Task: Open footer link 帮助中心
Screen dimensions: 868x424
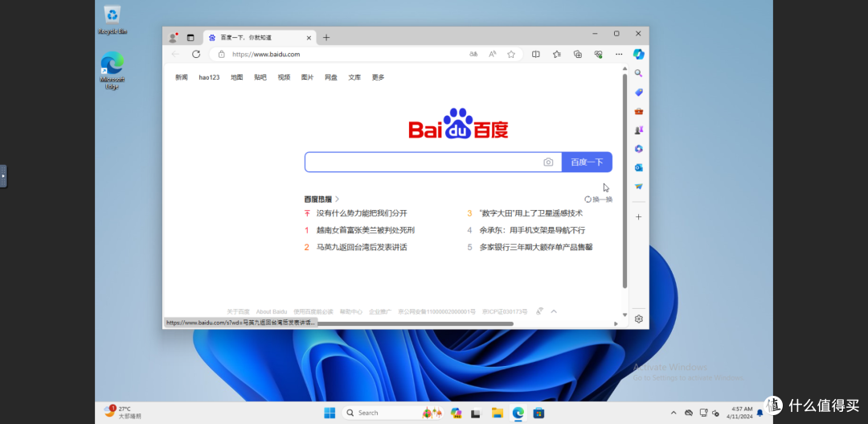Action: [x=351, y=311]
